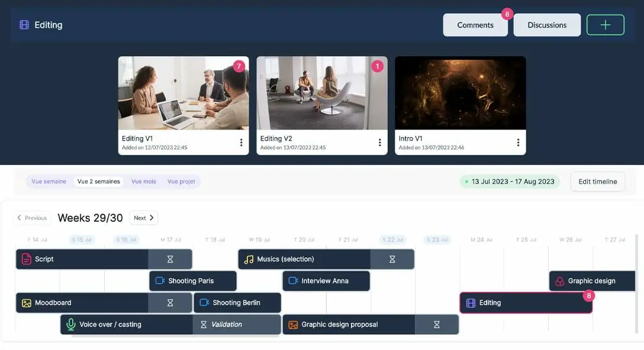This screenshot has height=350, width=644.
Task: Click the green plus icon in the header
Action: coord(605,24)
